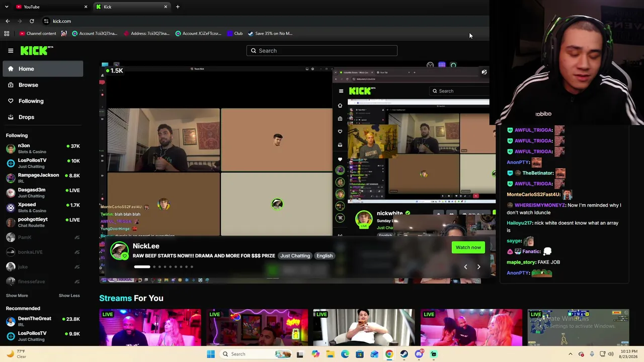Open the third live stream thumbnail in Streams For You
Image resolution: width=644 pixels, height=362 pixels.
pos(364,328)
